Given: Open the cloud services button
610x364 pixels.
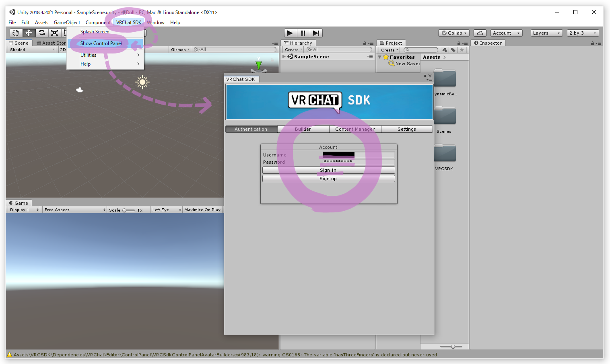Looking at the screenshot, I should pyautogui.click(x=480, y=33).
